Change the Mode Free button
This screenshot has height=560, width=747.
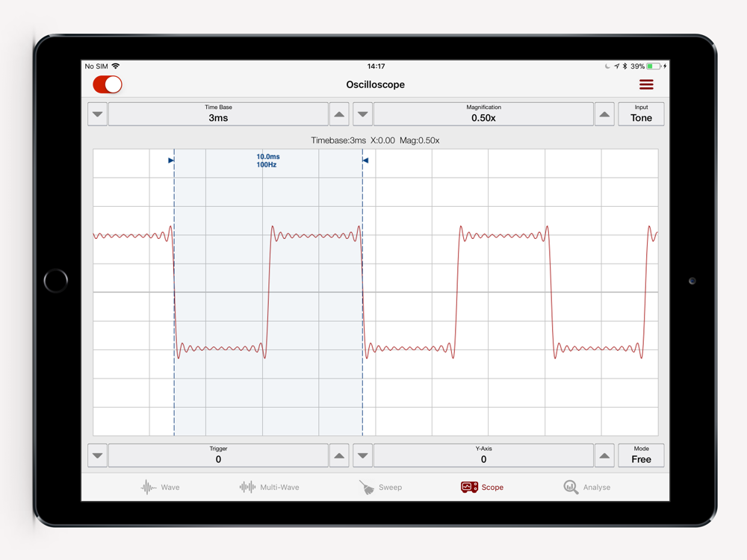pyautogui.click(x=641, y=455)
